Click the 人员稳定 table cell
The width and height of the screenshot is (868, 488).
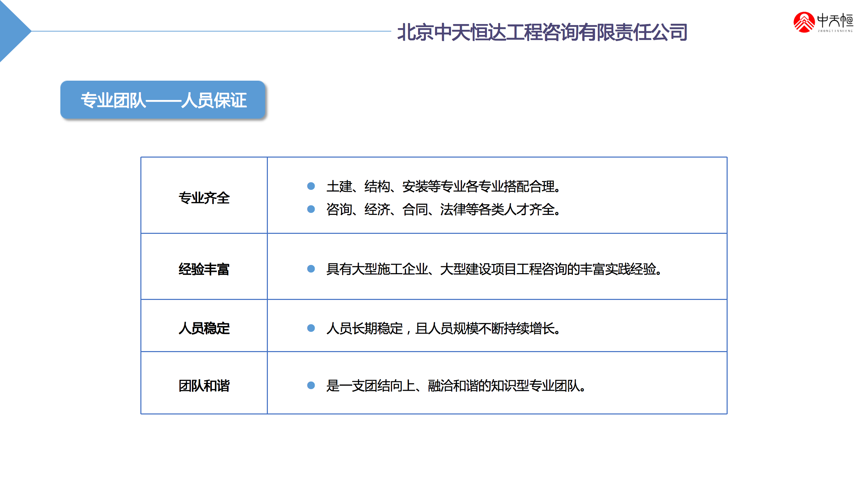tap(204, 326)
